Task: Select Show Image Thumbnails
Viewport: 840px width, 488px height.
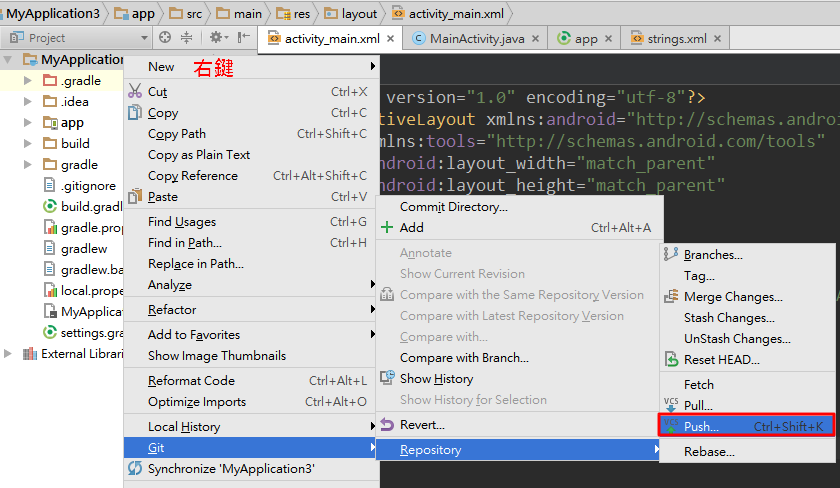Action: tap(252, 355)
